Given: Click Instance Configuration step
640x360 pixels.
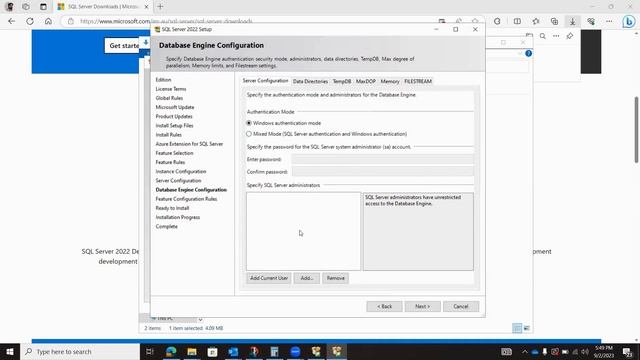Looking at the screenshot, I should point(180,171).
